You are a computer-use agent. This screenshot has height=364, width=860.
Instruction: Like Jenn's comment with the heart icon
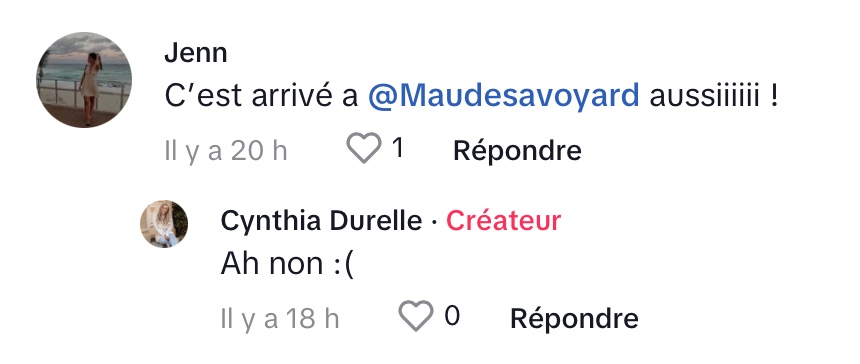[x=364, y=148]
